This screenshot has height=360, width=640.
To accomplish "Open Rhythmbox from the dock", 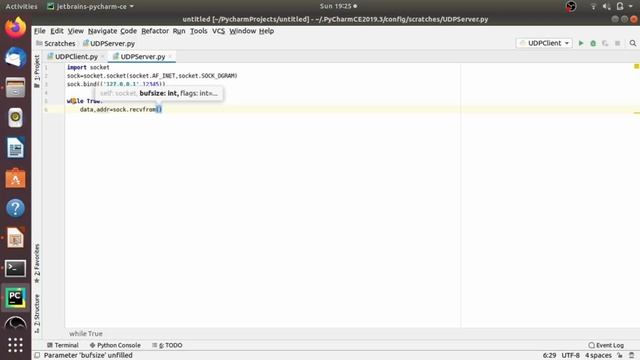I will [x=16, y=118].
